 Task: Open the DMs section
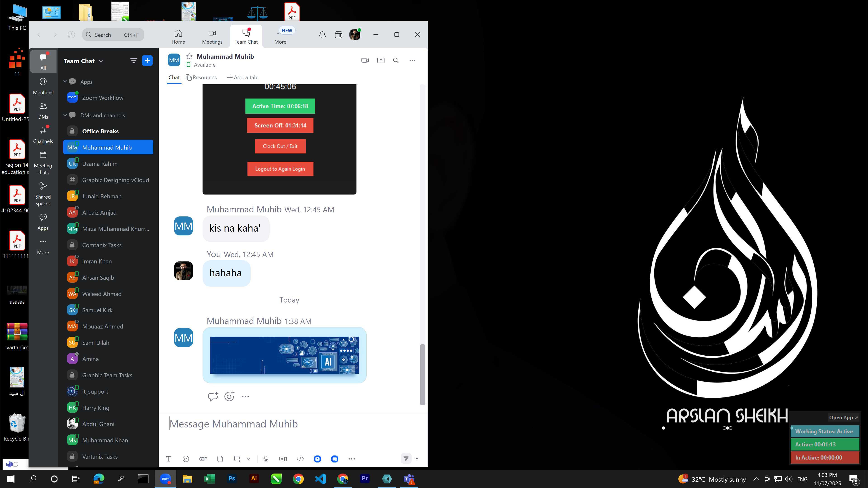43,110
